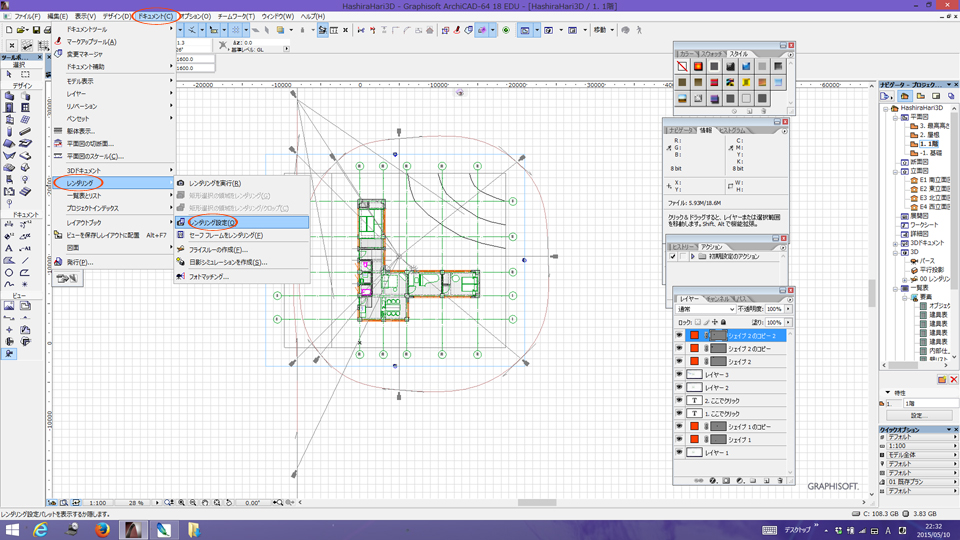This screenshot has height=540, width=960.
Task: Select E1 南立面図 in Navigator tree
Action: (934, 181)
